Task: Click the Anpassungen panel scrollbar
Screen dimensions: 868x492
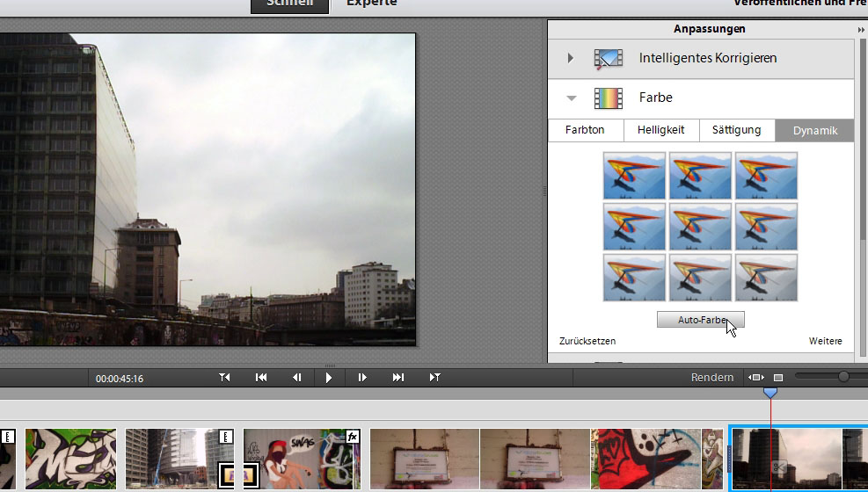Action: coord(863,138)
